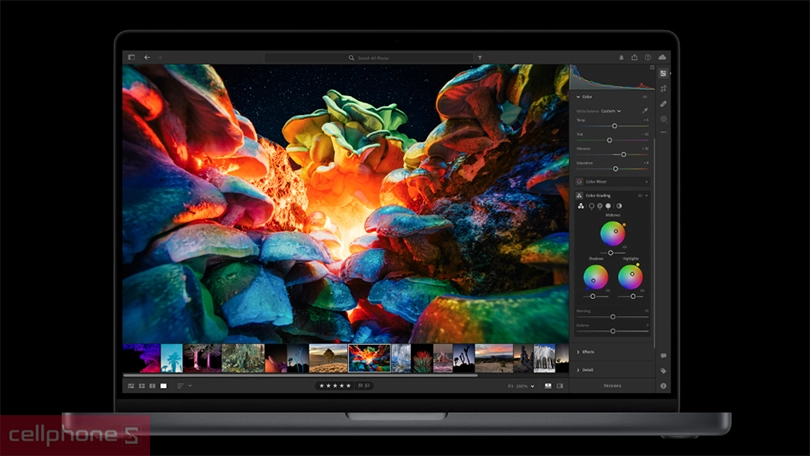Go back with the left arrow
The width and height of the screenshot is (810, 456).
[x=147, y=57]
